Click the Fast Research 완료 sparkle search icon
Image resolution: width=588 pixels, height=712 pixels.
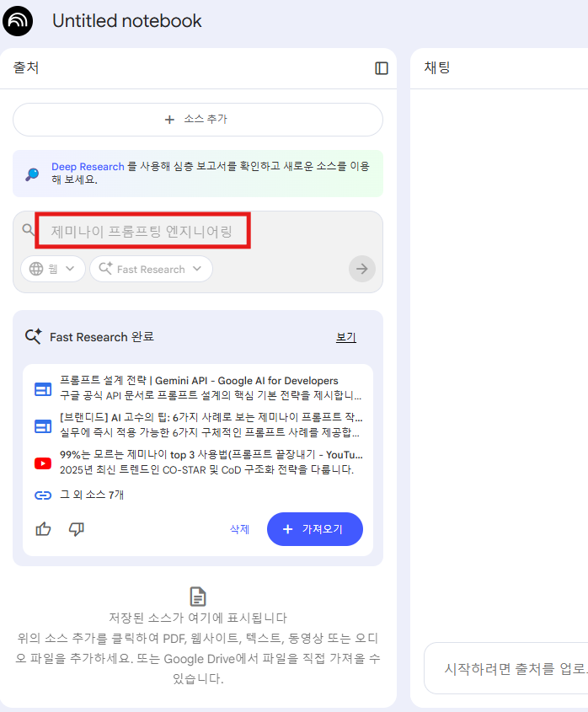point(33,336)
